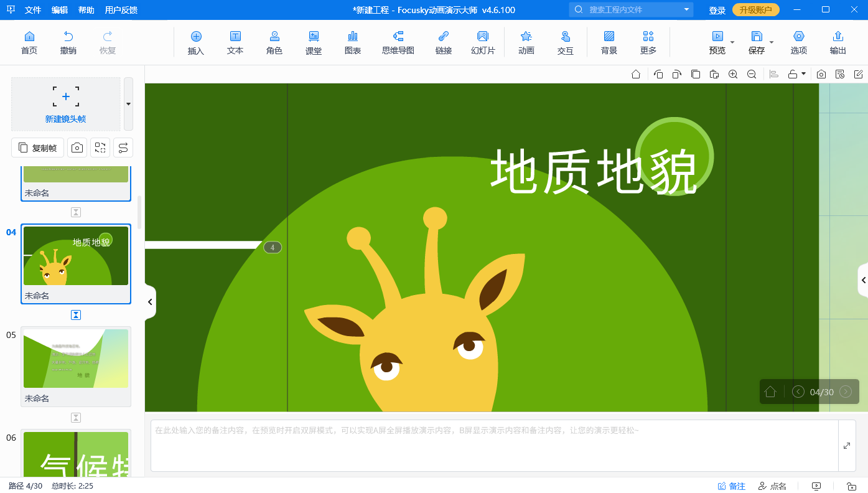
Task: Toggle the 备注 notes panel
Action: pos(732,486)
